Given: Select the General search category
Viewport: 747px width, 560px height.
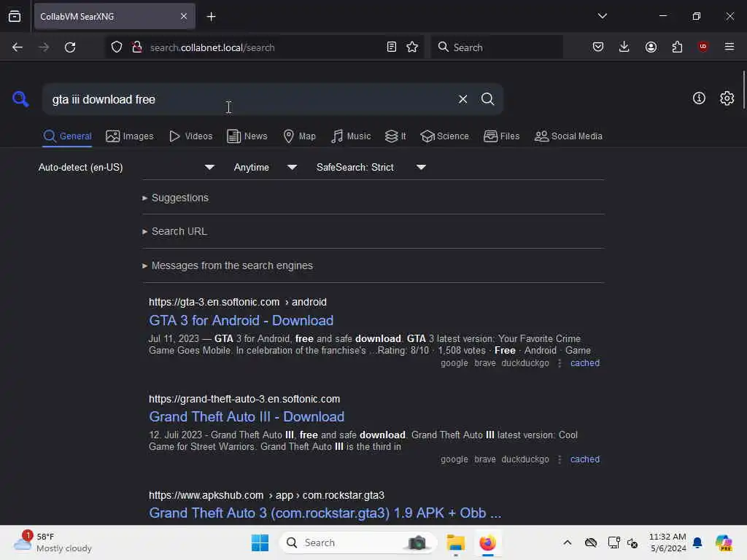Looking at the screenshot, I should coord(67,136).
